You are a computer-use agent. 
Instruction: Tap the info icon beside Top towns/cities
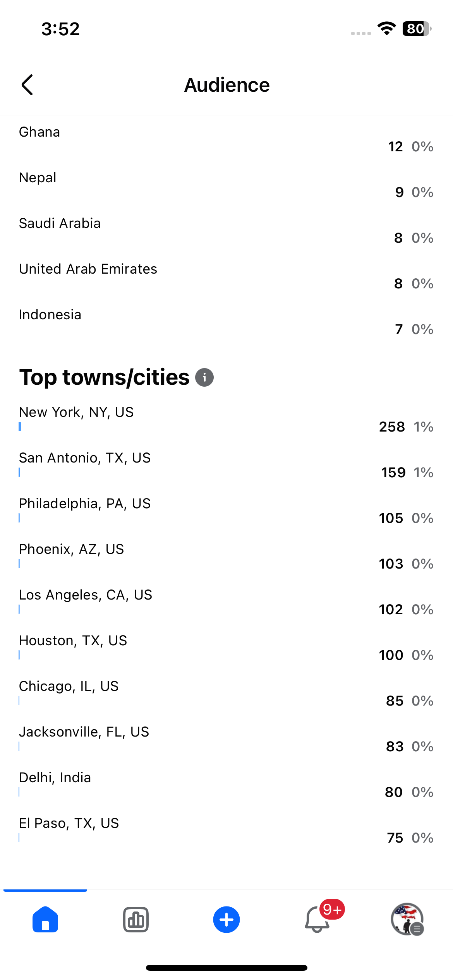(204, 377)
